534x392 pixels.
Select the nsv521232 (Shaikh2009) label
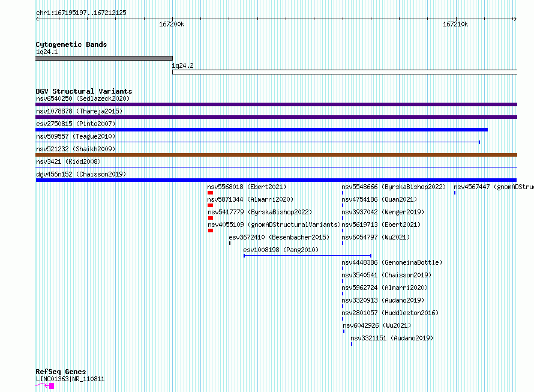(76, 149)
